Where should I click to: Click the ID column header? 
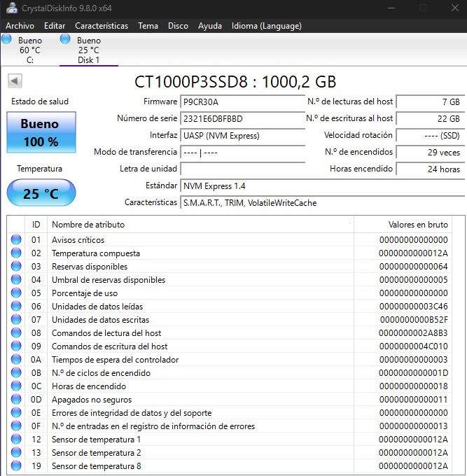(x=36, y=225)
